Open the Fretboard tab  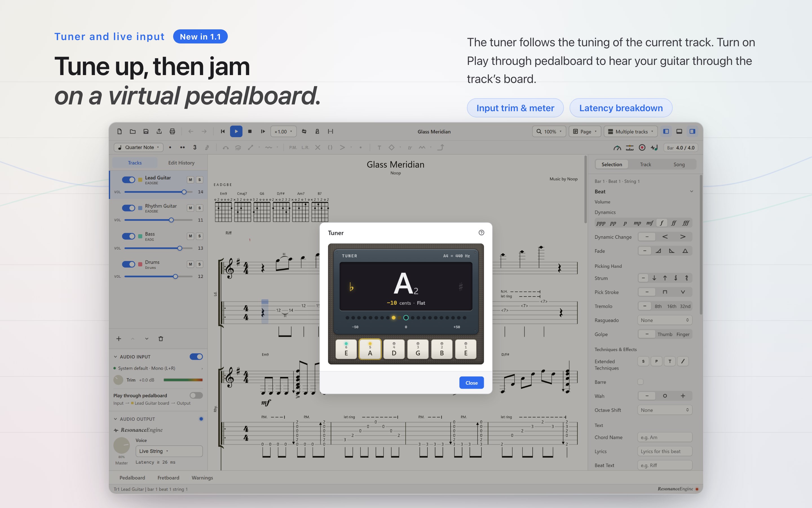(168, 478)
